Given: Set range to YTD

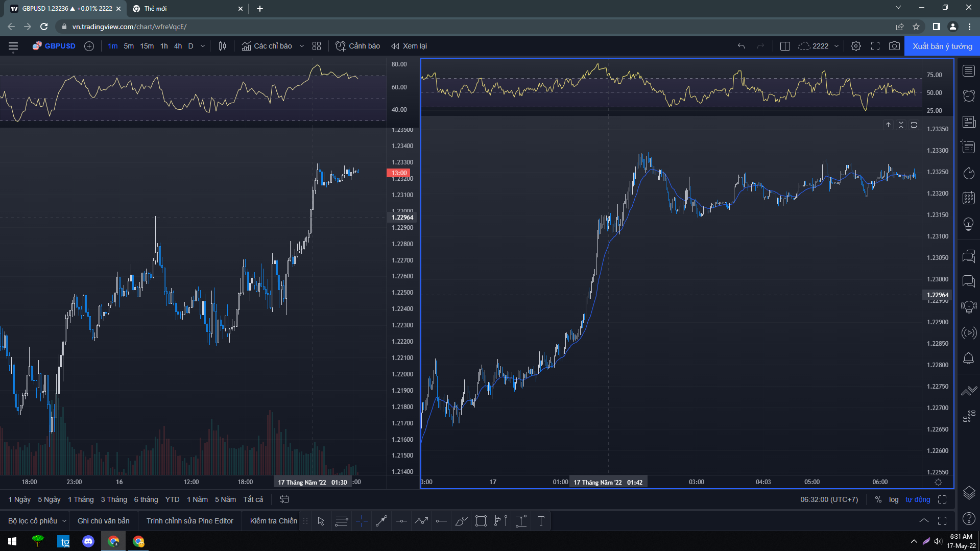Looking at the screenshot, I should point(172,499).
